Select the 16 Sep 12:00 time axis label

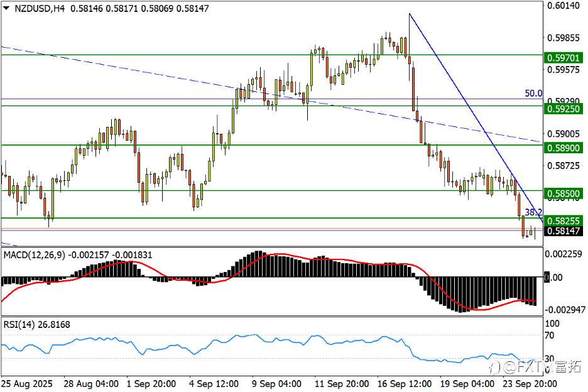click(x=405, y=384)
